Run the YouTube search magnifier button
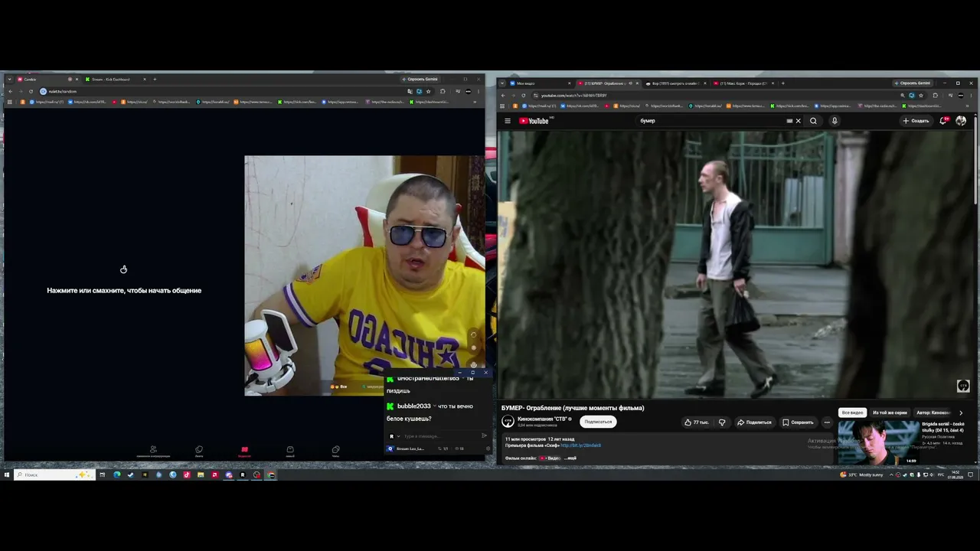980x551 pixels. tap(813, 121)
